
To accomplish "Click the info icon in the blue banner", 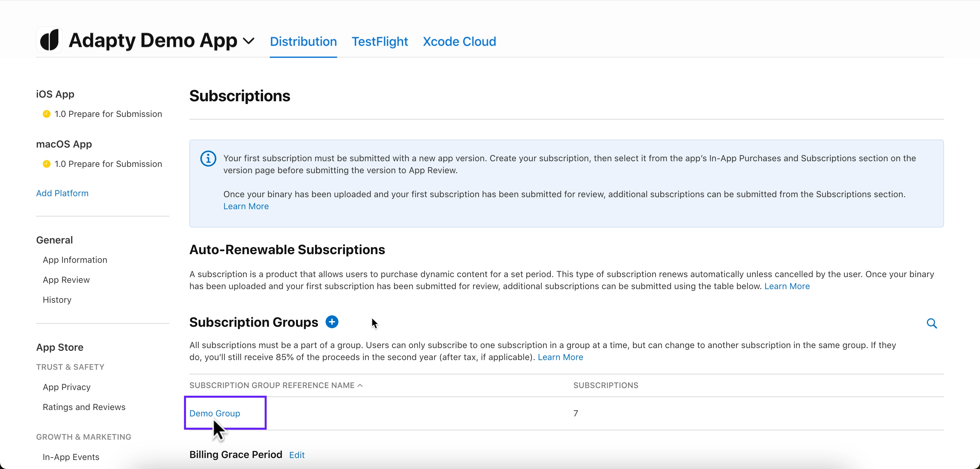I will click(208, 159).
